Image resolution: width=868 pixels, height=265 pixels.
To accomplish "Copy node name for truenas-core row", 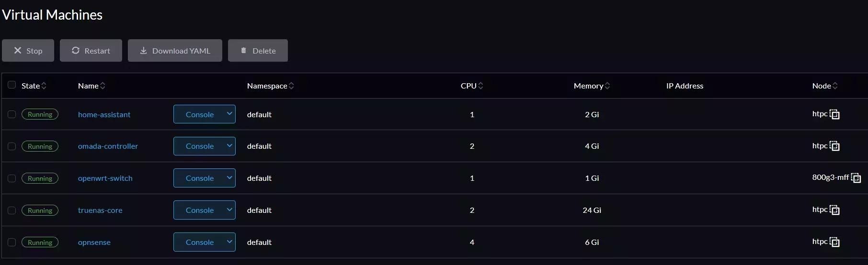I will coord(834,210).
